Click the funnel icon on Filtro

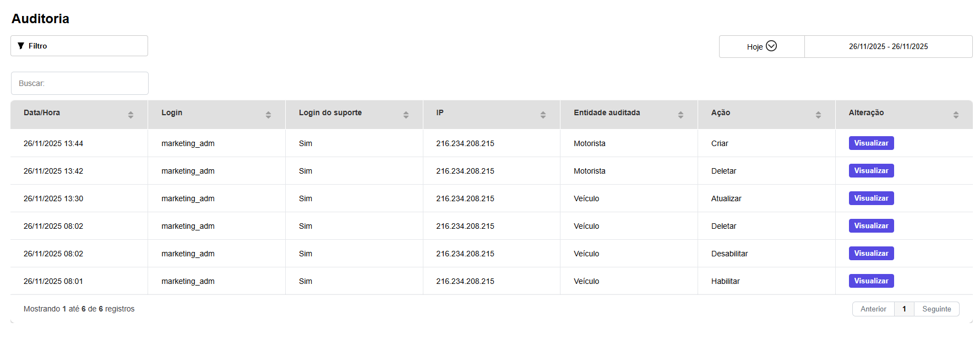coord(21,46)
